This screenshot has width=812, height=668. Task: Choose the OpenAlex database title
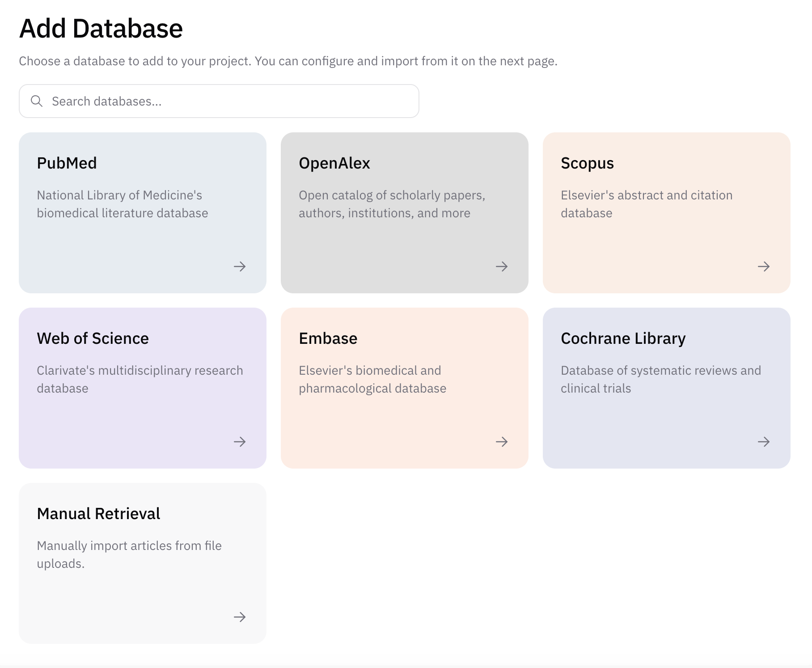tap(334, 163)
